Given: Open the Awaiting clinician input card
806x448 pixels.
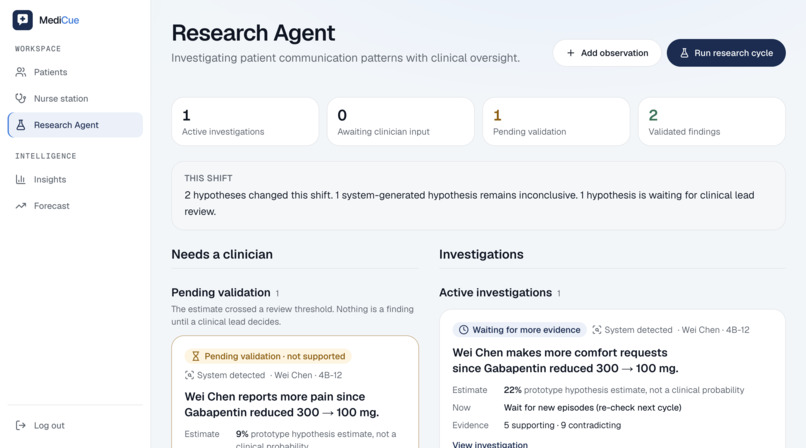Looking at the screenshot, I should tap(400, 122).
